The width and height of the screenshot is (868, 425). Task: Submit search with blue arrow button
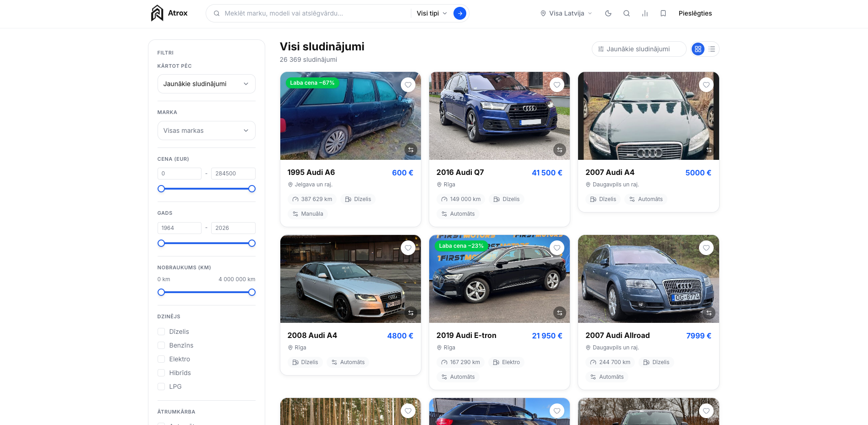pos(460,13)
